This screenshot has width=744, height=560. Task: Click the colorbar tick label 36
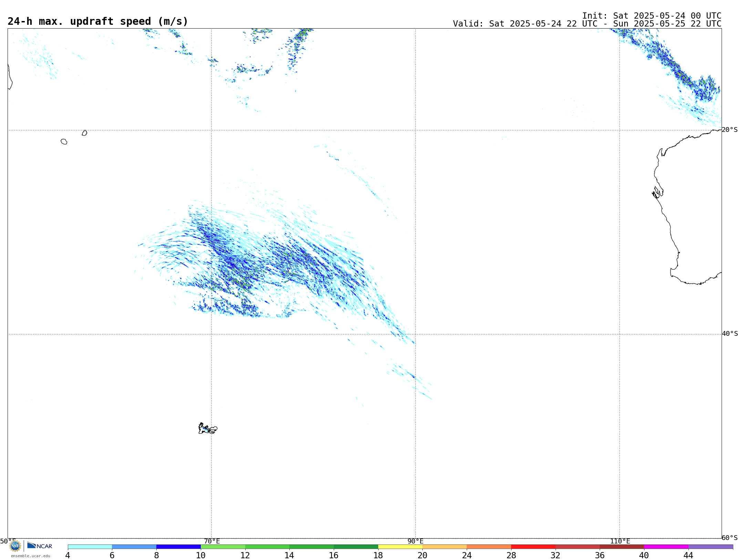pyautogui.click(x=600, y=556)
